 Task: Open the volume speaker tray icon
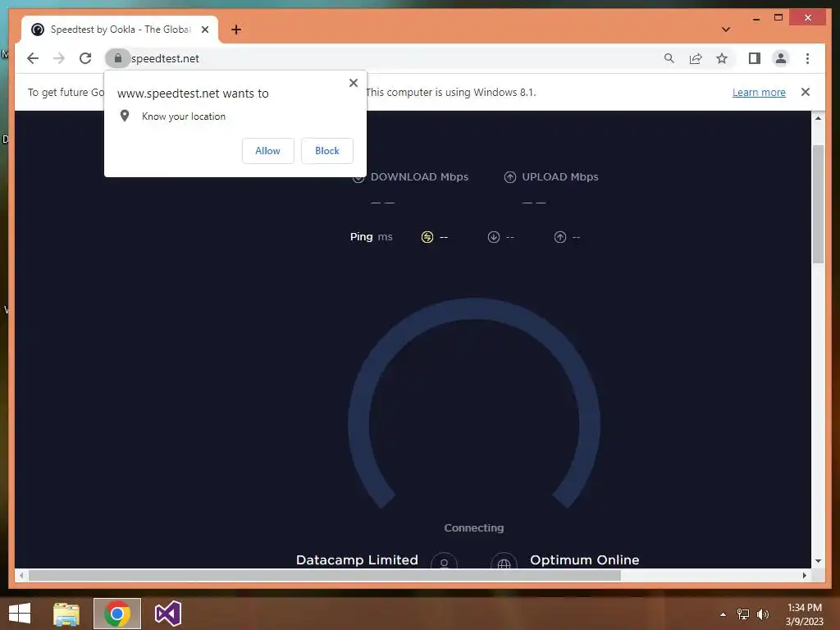[763, 614]
